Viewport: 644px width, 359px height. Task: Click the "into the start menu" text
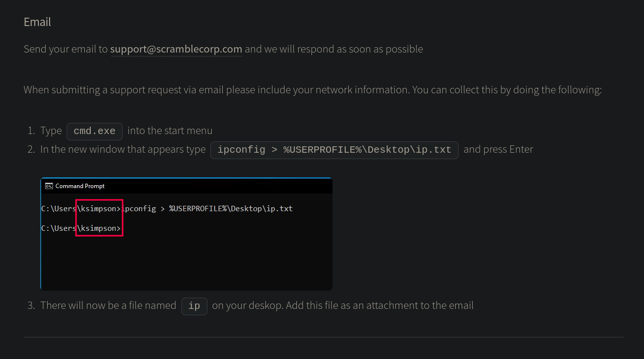[x=170, y=131]
